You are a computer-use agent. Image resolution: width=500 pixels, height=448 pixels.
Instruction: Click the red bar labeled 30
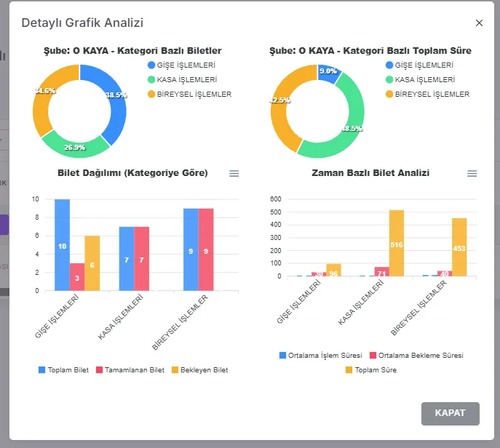(x=319, y=274)
